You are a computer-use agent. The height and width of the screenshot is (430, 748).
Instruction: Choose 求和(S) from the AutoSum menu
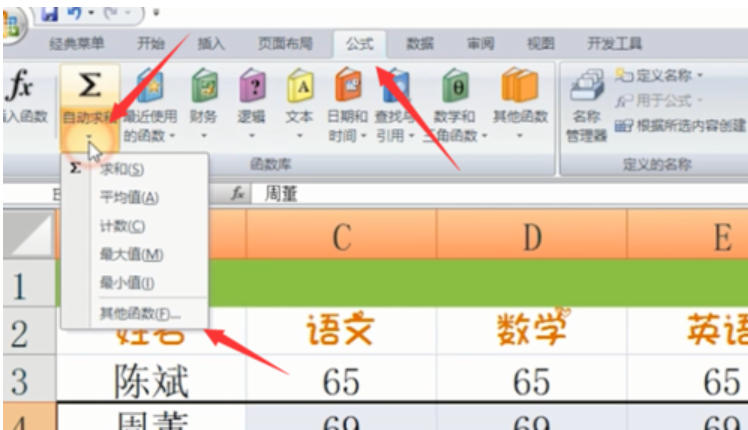click(x=121, y=169)
